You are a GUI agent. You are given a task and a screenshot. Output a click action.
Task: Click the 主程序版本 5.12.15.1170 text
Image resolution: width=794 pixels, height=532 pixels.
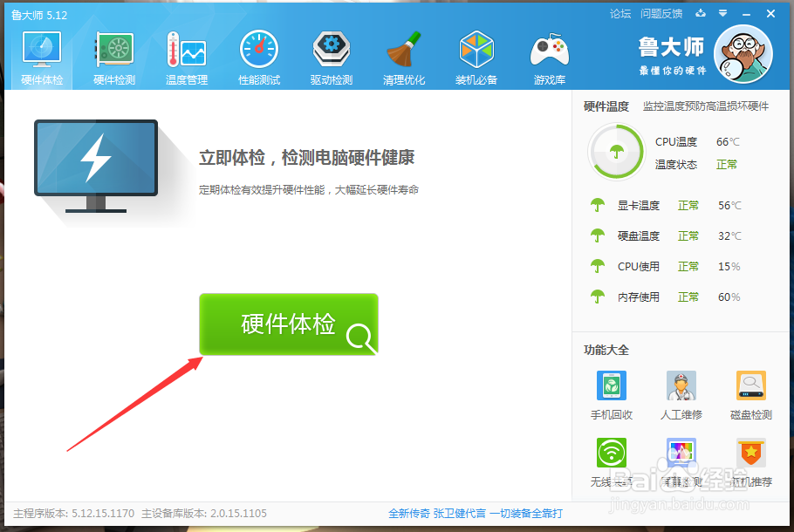(74, 514)
